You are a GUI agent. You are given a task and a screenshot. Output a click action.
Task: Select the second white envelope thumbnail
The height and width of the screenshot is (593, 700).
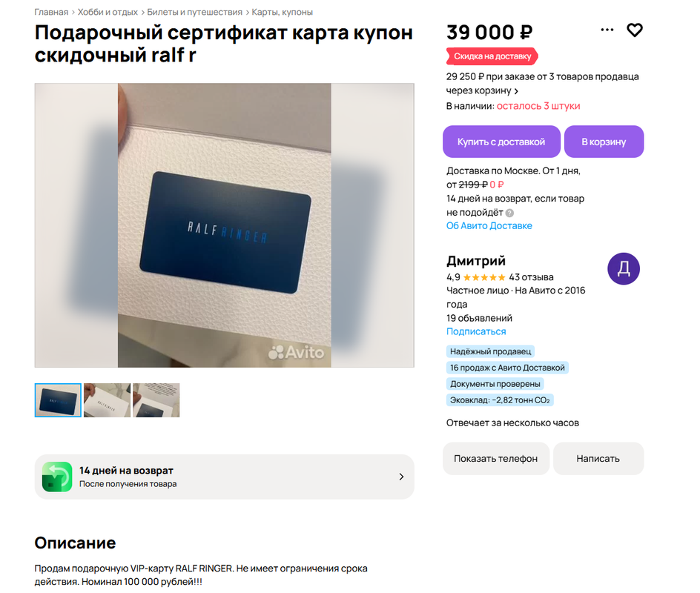(107, 400)
